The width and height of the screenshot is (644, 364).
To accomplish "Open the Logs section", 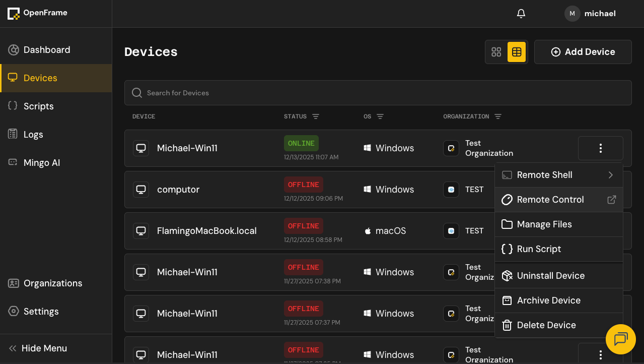I will tap(56, 135).
